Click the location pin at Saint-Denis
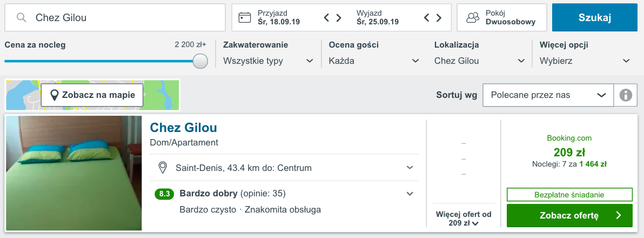The height and width of the screenshot is (238, 644). coord(162,168)
